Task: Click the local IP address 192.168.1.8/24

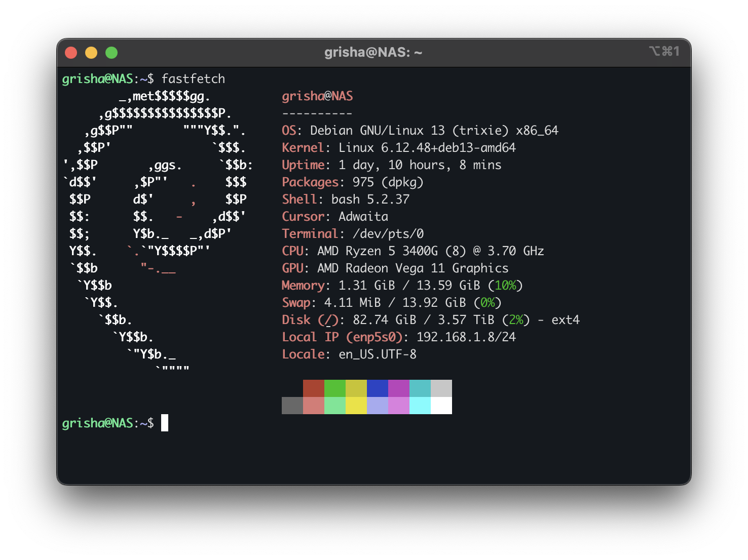Action: 466,337
